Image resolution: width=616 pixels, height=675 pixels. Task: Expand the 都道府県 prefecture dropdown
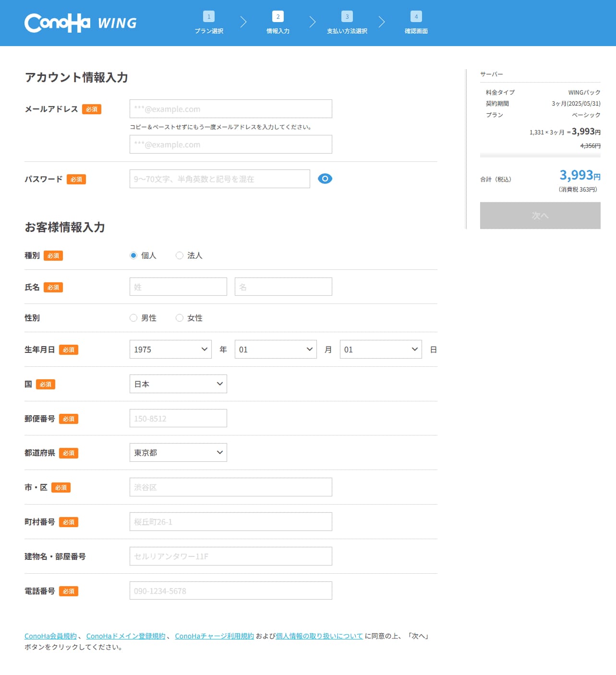click(x=178, y=453)
